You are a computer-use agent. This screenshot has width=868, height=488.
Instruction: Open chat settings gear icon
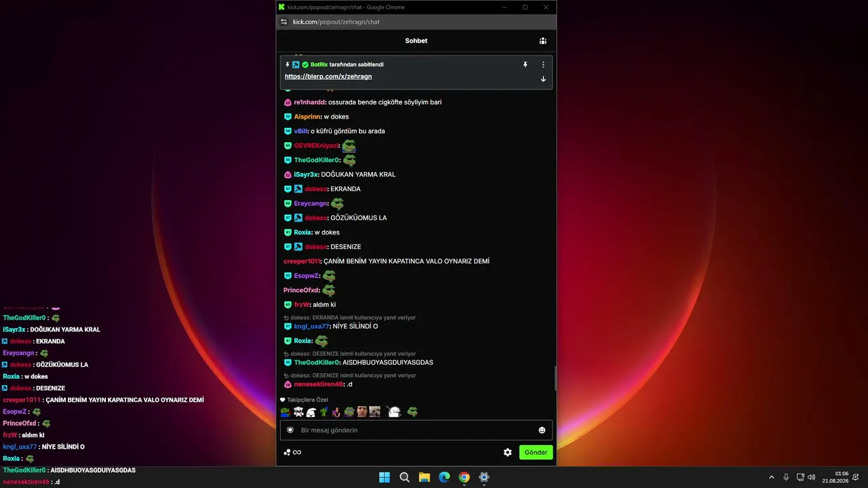507,452
